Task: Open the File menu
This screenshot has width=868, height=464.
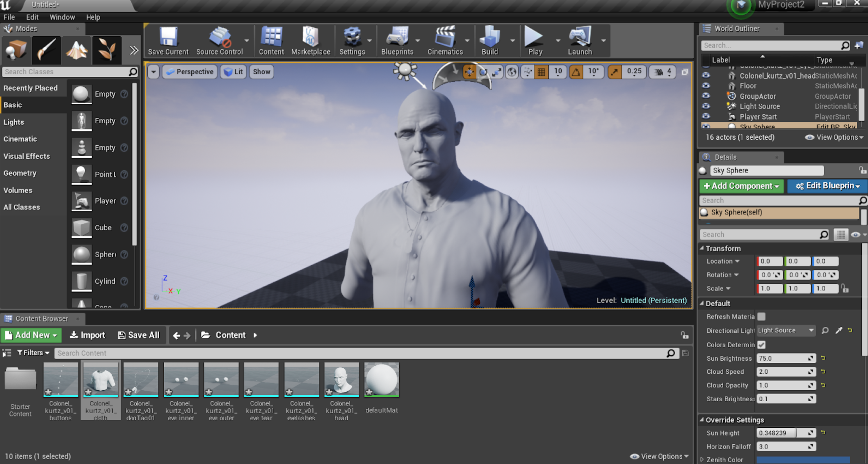Action: click(9, 17)
